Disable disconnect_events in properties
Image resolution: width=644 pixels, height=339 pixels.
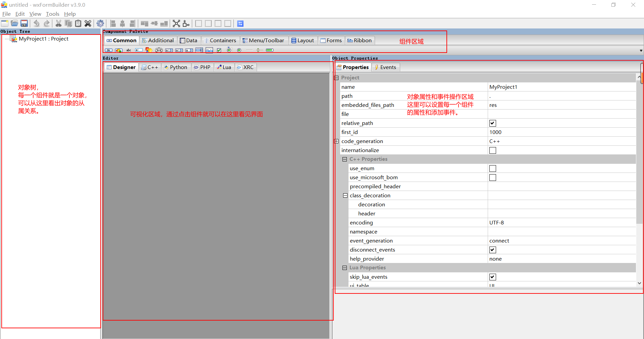point(492,250)
